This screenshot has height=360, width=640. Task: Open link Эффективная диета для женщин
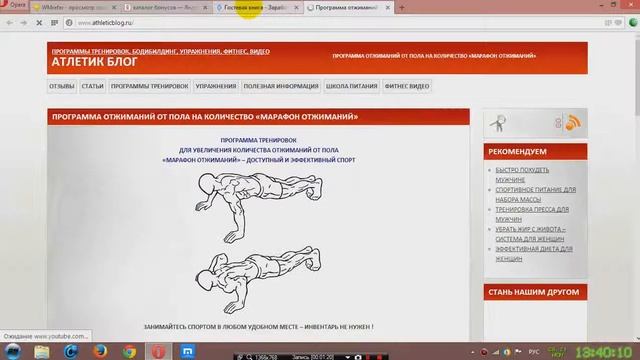click(534, 253)
